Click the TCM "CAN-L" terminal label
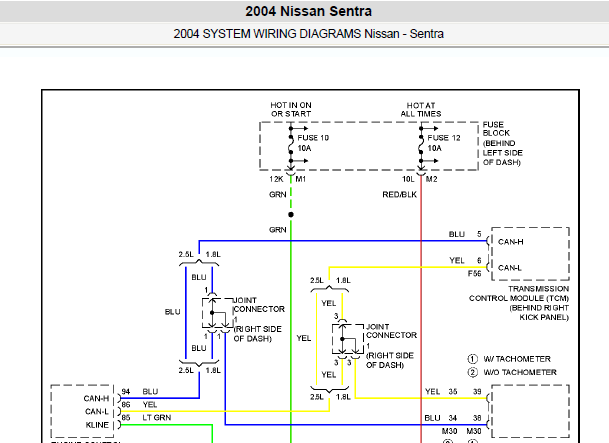 point(510,268)
